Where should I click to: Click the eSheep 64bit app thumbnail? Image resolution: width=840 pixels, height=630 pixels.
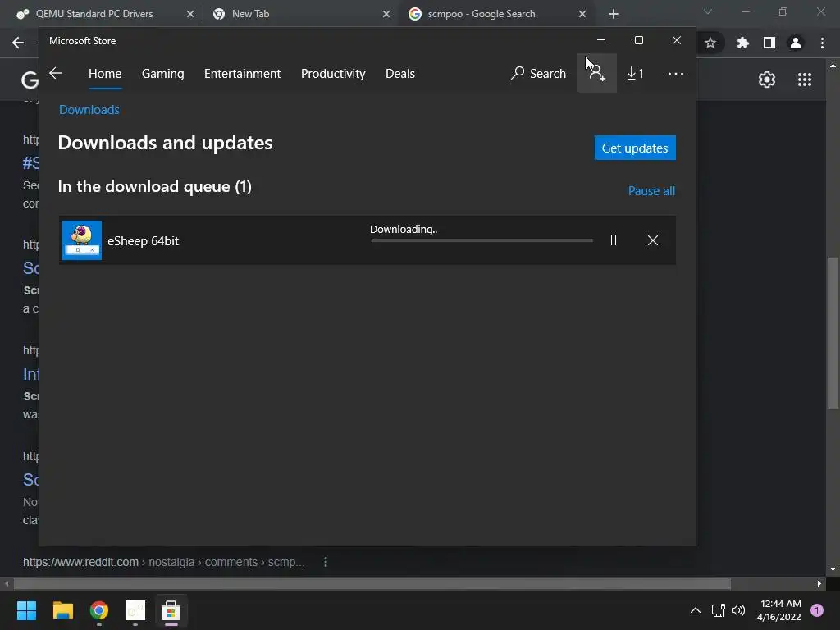(x=82, y=240)
